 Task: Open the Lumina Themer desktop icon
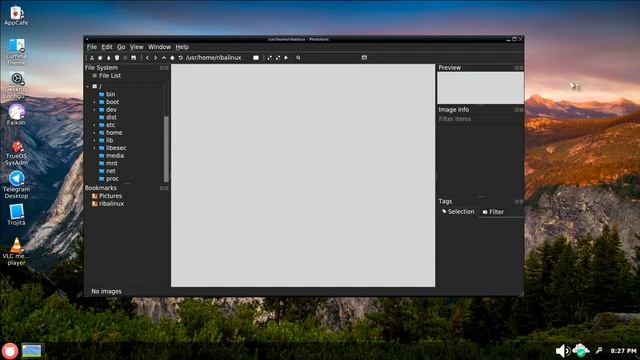[16, 51]
